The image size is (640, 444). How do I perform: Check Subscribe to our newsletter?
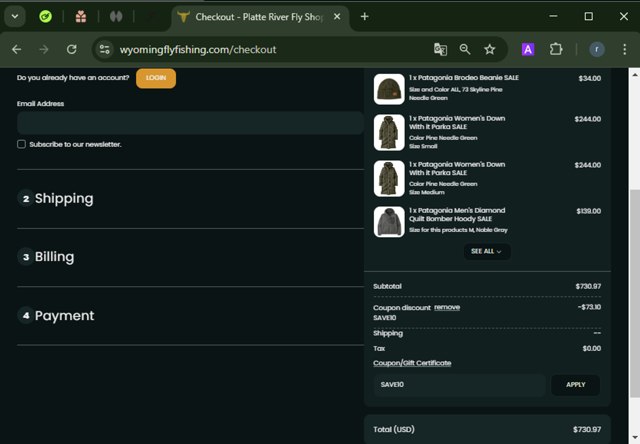pos(21,144)
